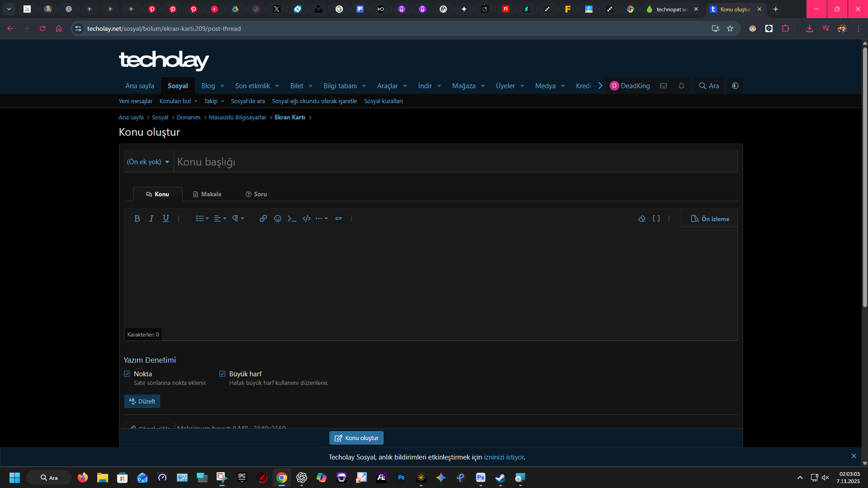Underline text with the U toolbar icon

tap(166, 218)
